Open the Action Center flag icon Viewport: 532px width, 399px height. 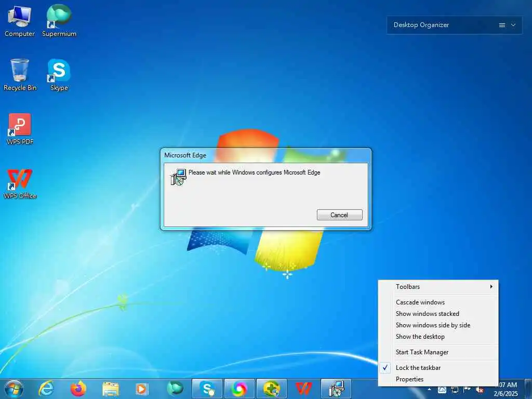[467, 390]
